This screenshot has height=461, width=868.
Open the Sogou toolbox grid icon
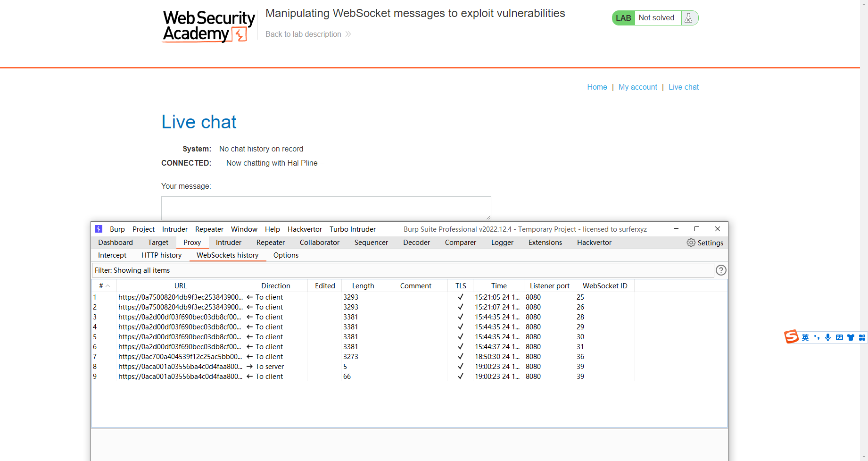click(862, 337)
